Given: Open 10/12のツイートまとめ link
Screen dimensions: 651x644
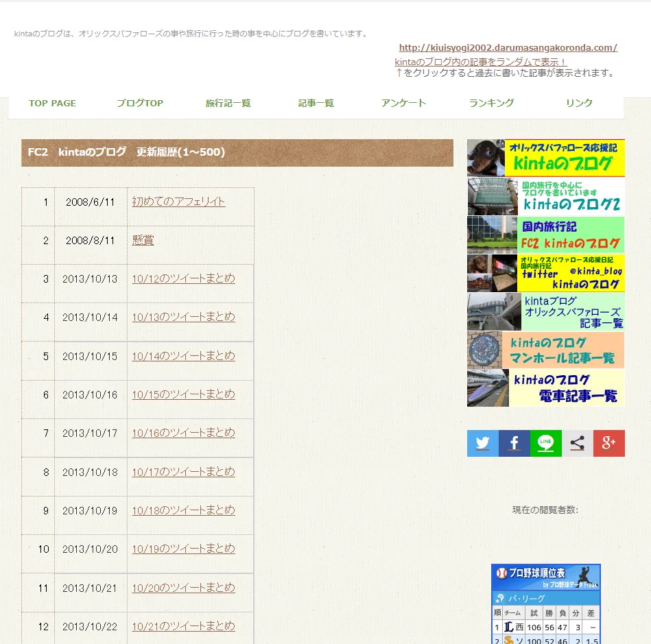Looking at the screenshot, I should 184,278.
